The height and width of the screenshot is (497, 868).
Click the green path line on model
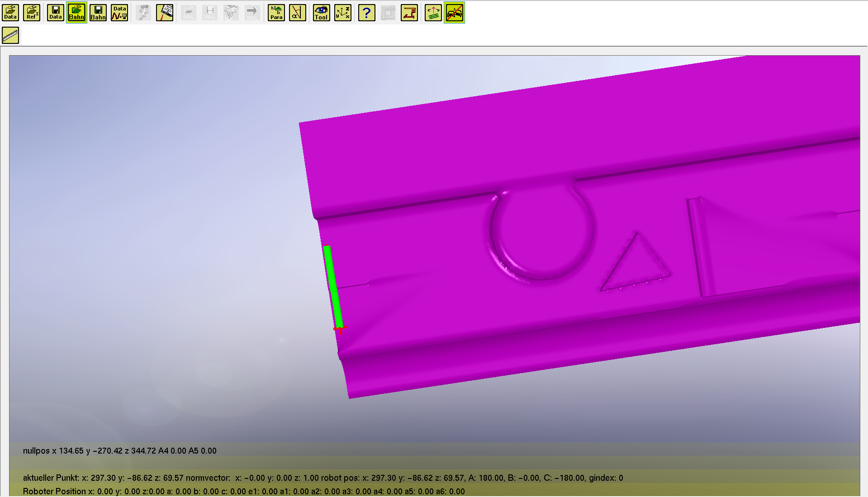(x=332, y=285)
